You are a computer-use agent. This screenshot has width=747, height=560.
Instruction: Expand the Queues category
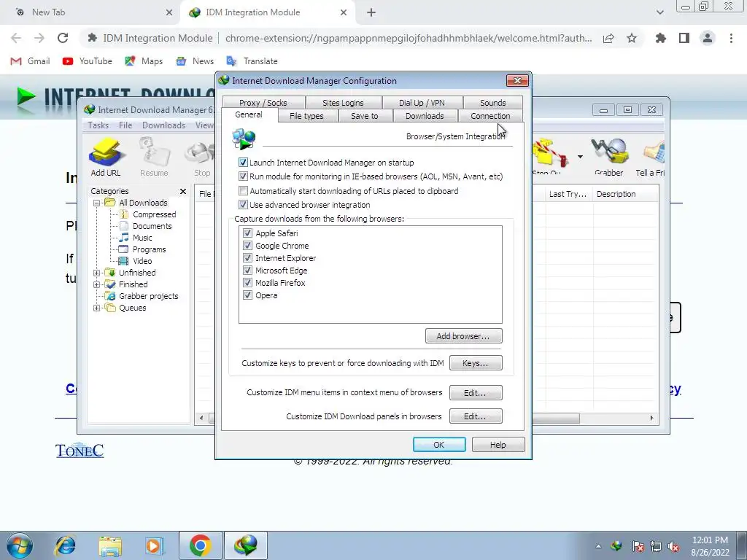click(x=96, y=308)
